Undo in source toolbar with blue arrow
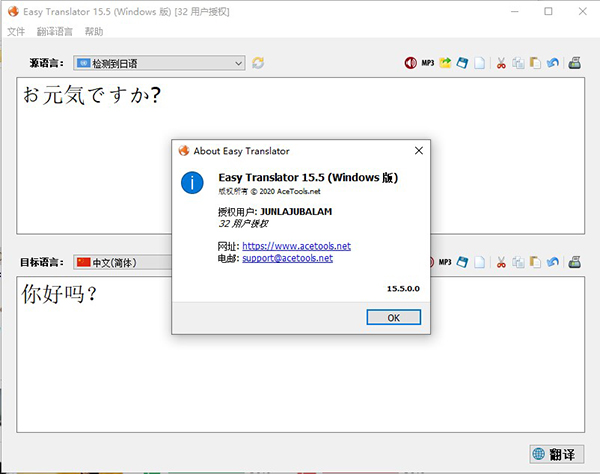This screenshot has height=474, width=600. [x=553, y=63]
